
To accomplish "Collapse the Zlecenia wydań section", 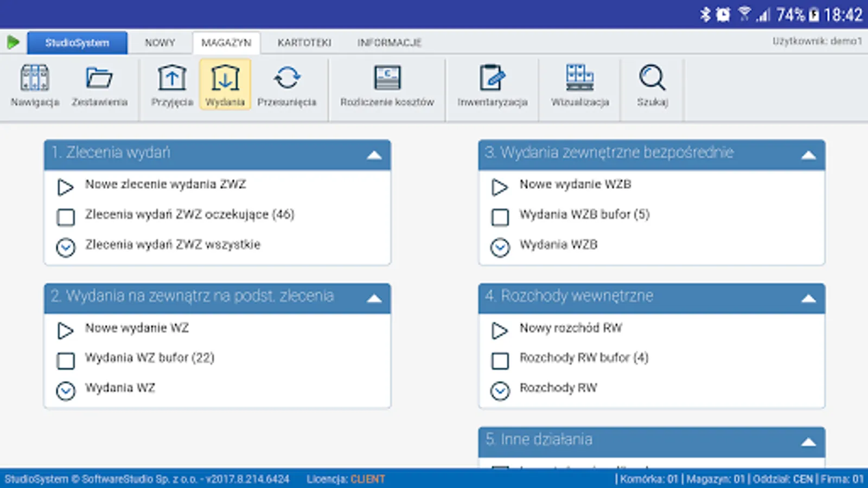I will (374, 155).
